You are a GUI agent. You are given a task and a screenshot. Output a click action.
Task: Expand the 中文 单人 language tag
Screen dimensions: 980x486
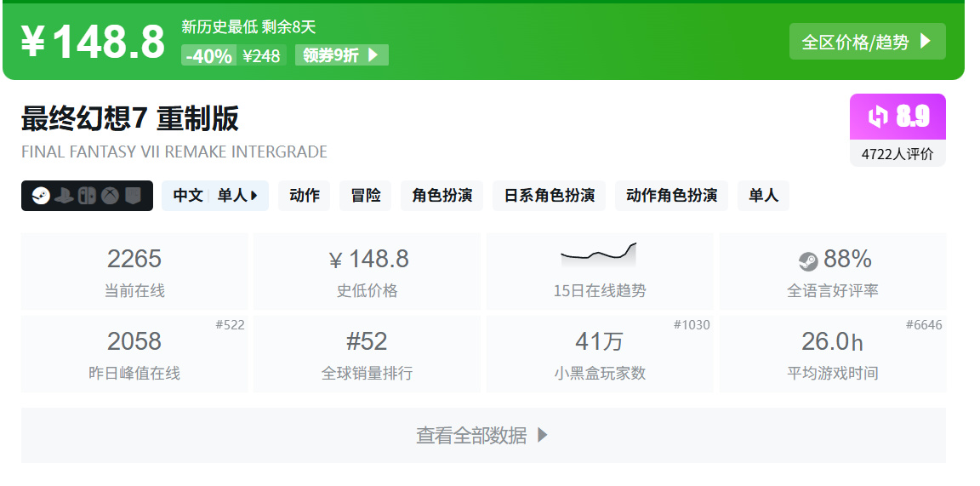pos(215,196)
